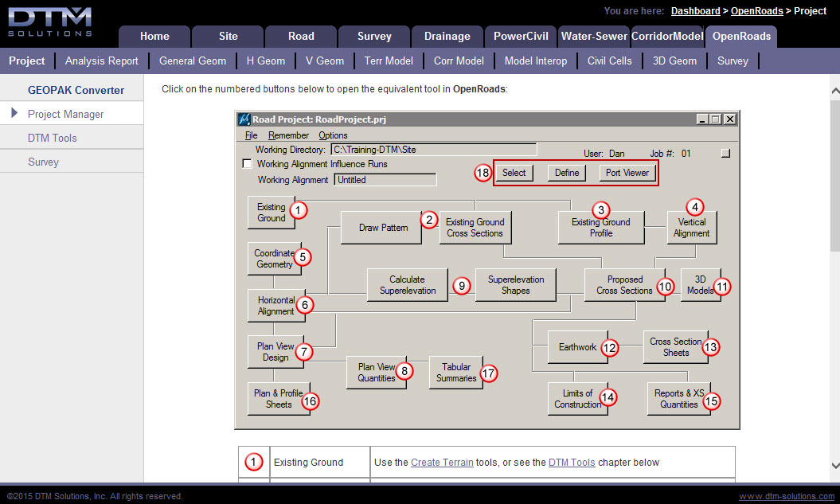Viewport: 840px width, 504px height.
Task: Click the page scrollbar down arrow
Action: click(834, 465)
